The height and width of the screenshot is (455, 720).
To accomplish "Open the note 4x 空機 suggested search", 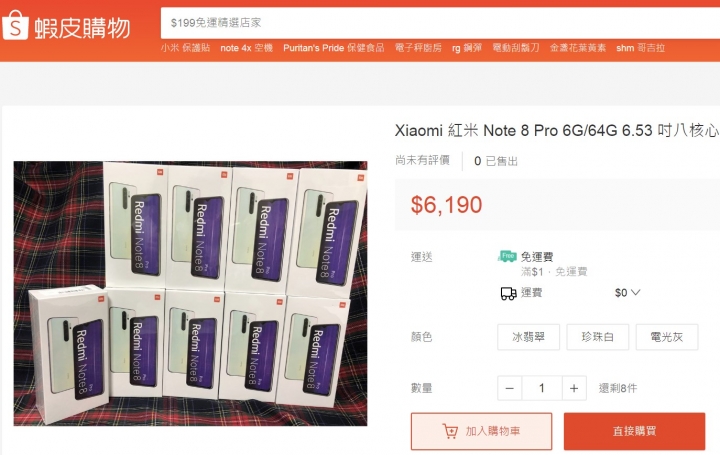I will 247,48.
